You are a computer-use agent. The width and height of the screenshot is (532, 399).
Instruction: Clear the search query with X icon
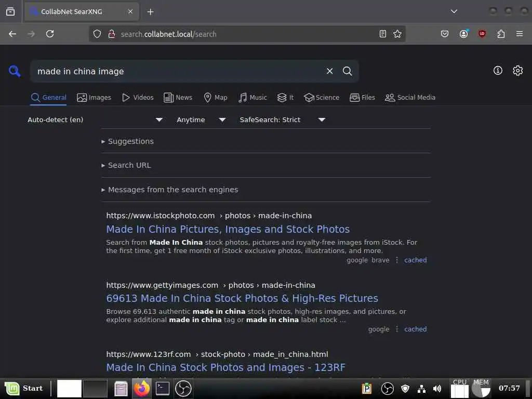(329, 71)
